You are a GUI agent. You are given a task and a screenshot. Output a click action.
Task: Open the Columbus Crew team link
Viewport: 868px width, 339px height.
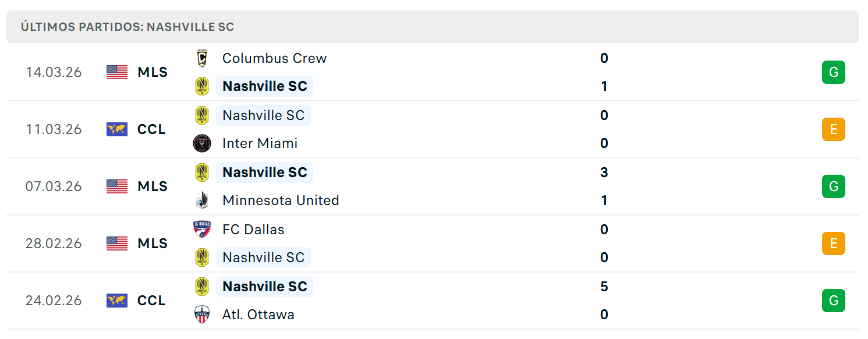[274, 58]
